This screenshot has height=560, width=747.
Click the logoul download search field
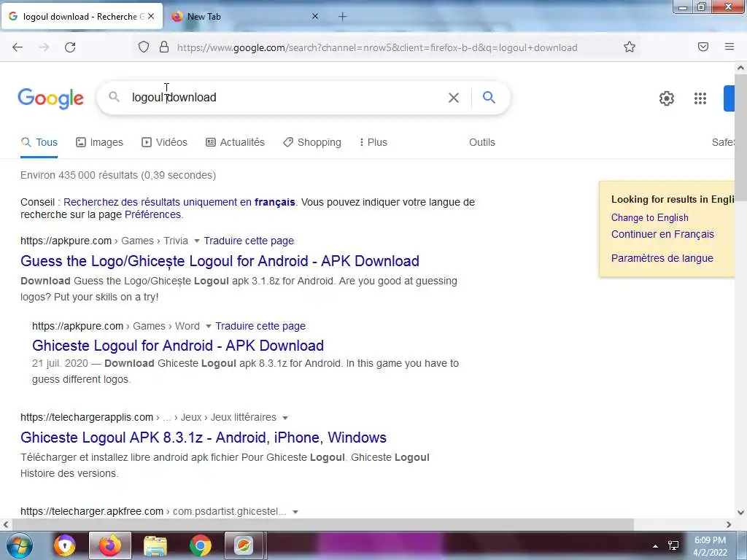(286, 98)
